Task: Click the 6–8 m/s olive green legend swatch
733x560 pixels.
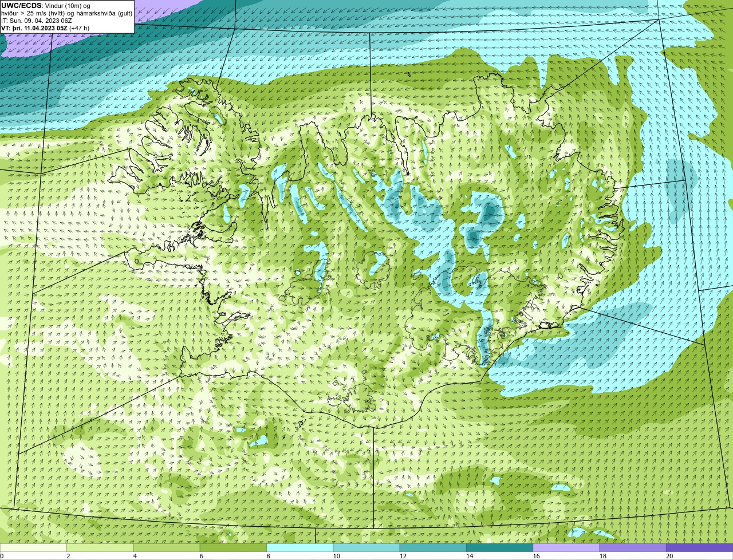Action: [233, 547]
